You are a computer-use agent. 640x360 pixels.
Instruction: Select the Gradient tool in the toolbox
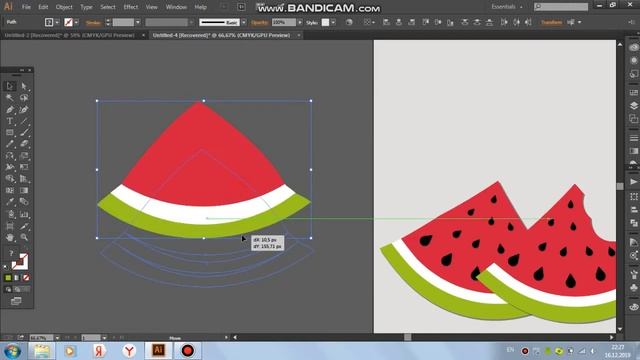(24, 191)
